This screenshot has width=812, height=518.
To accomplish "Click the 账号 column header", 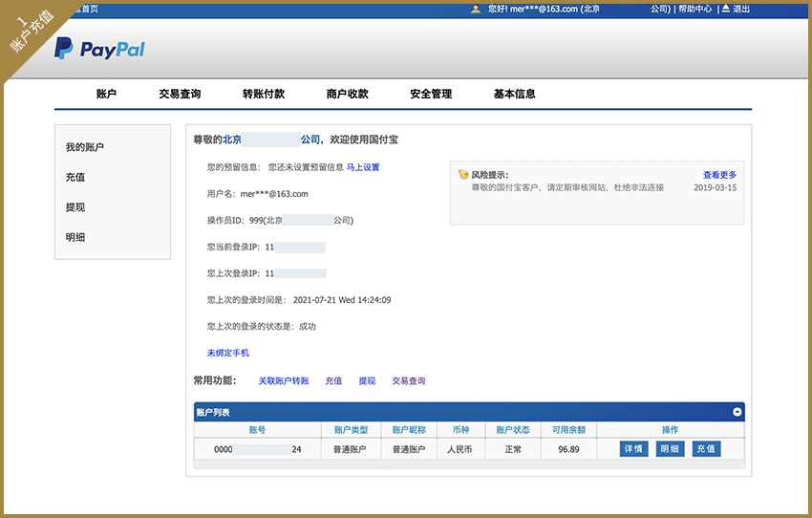I will pyautogui.click(x=257, y=430).
